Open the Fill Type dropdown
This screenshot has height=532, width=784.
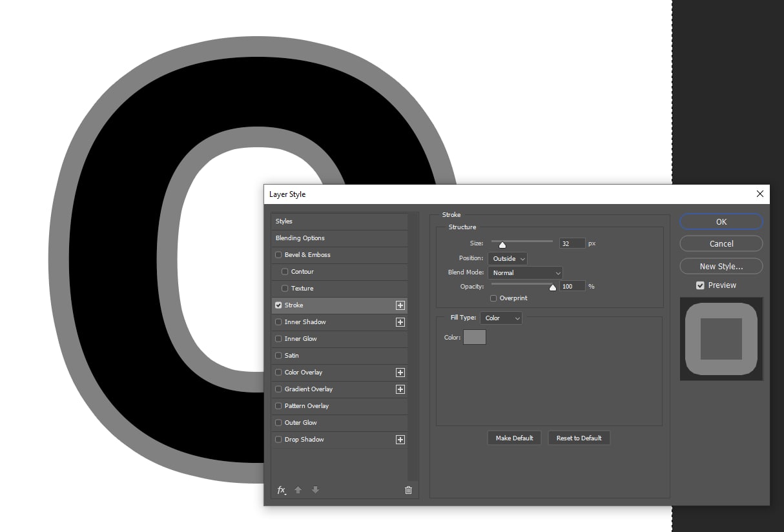(x=501, y=318)
